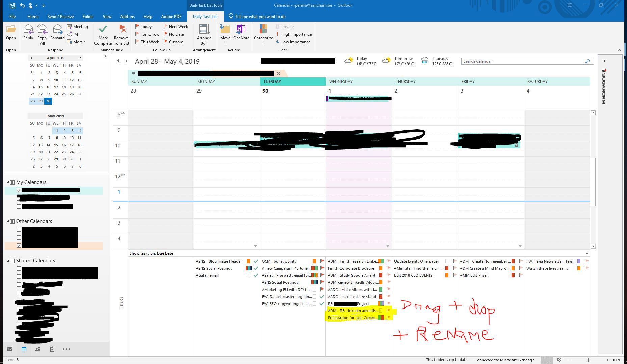Collapse the Shared Calendars tree group
Viewport: 627px width, 364px height.
coord(8,261)
